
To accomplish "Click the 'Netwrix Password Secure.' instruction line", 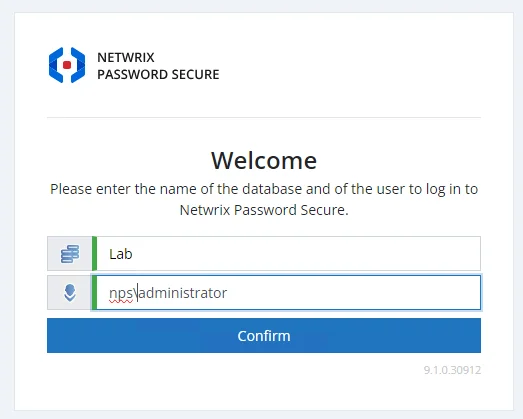I will [264, 210].
